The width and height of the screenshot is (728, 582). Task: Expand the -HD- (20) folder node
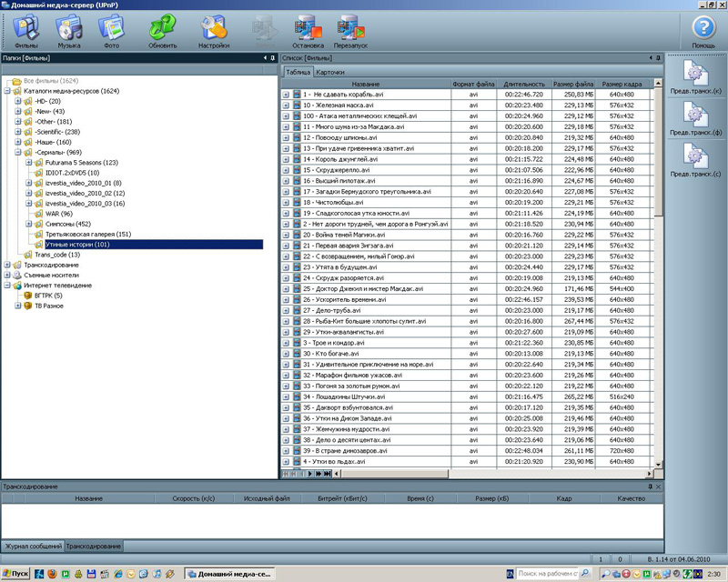click(x=17, y=101)
